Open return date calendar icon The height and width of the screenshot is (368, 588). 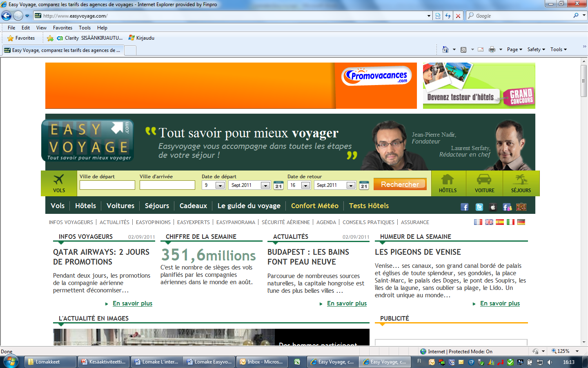tap(364, 185)
